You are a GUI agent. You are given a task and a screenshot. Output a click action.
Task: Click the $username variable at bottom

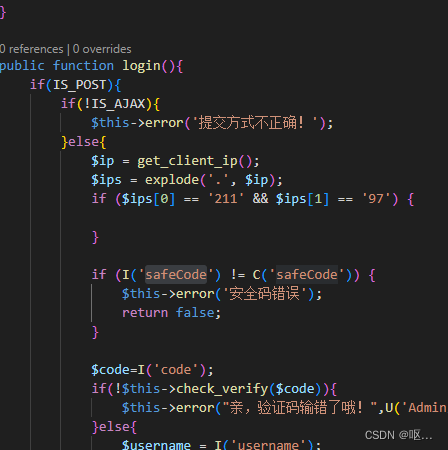tap(156, 445)
